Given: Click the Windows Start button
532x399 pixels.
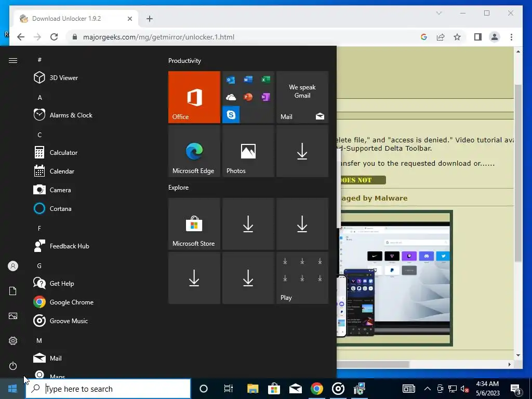Looking at the screenshot, I should coord(12,389).
